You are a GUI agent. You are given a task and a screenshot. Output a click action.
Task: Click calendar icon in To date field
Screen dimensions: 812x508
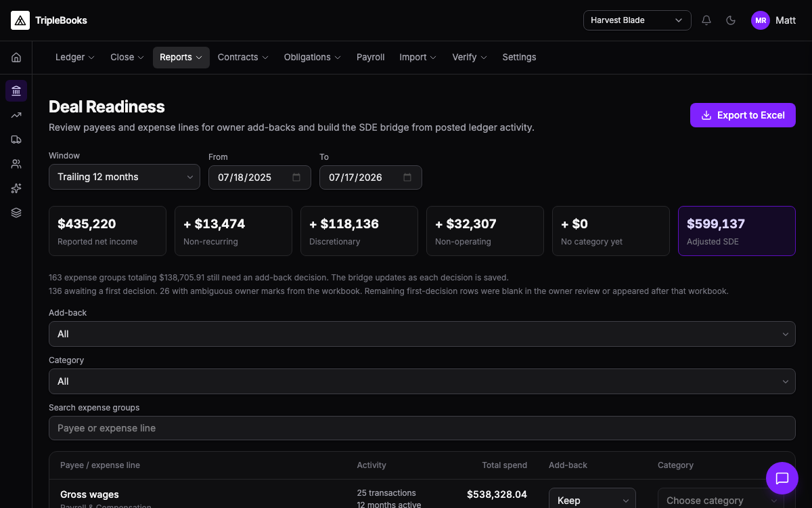[407, 177]
